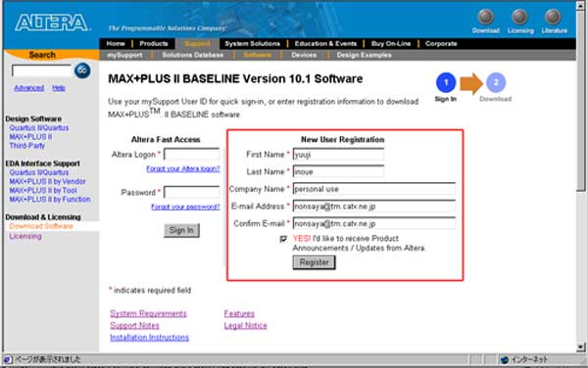Click the Register button

tap(314, 262)
